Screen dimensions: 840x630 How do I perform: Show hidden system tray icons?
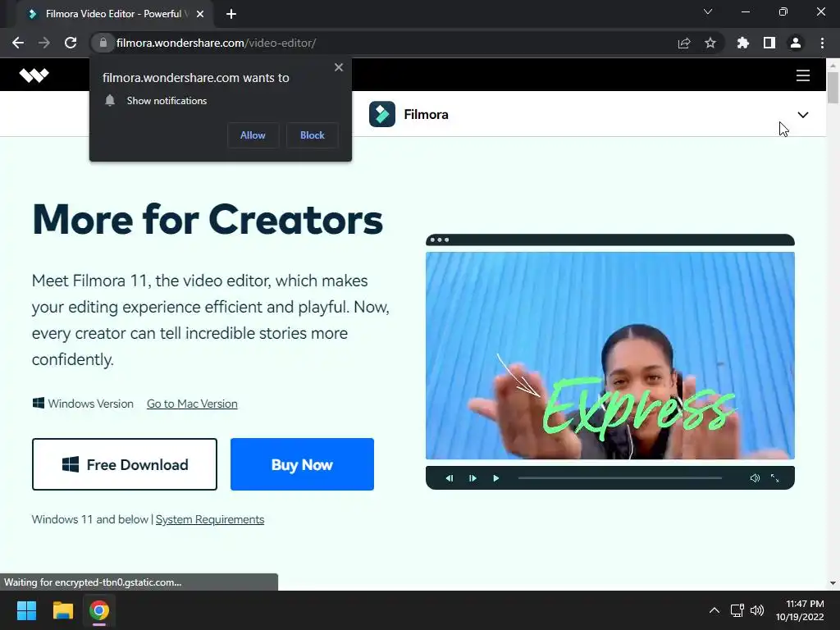pyautogui.click(x=714, y=610)
